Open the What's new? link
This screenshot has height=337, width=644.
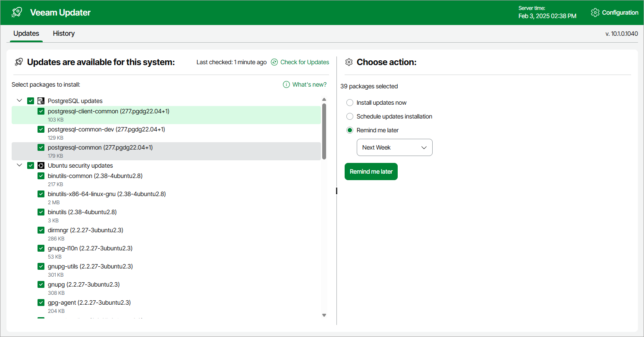[309, 84]
